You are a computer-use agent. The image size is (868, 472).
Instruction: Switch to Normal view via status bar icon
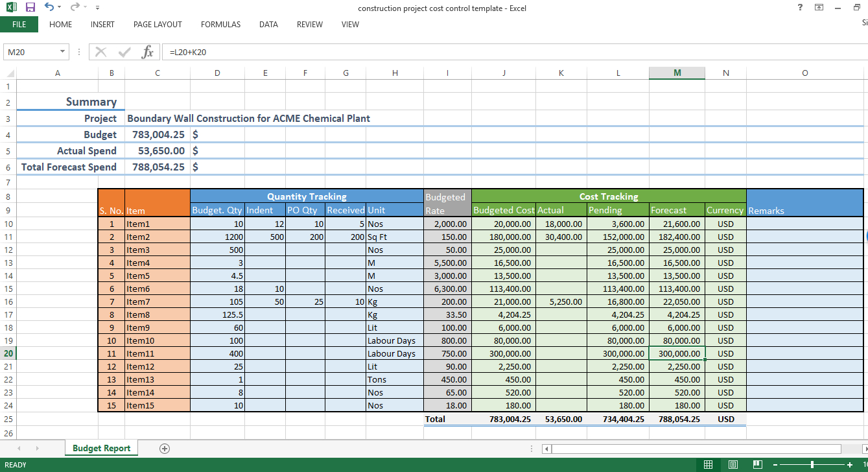point(708,465)
